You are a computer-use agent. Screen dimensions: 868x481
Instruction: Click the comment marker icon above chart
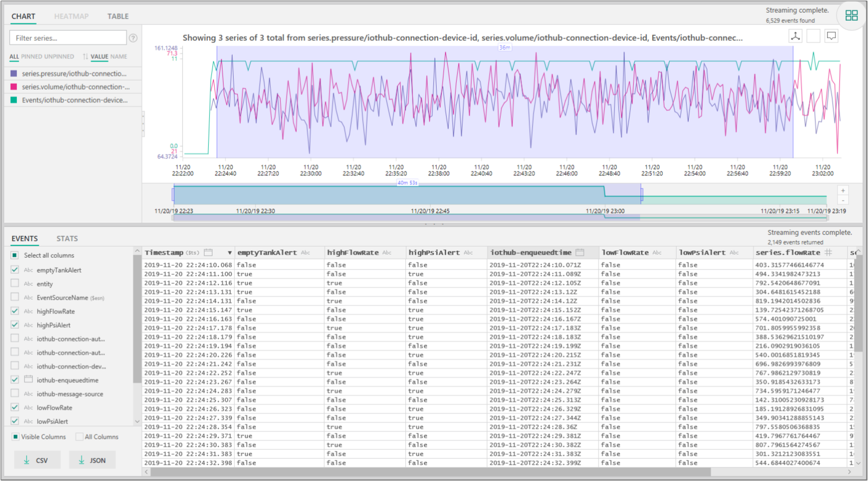coord(831,36)
